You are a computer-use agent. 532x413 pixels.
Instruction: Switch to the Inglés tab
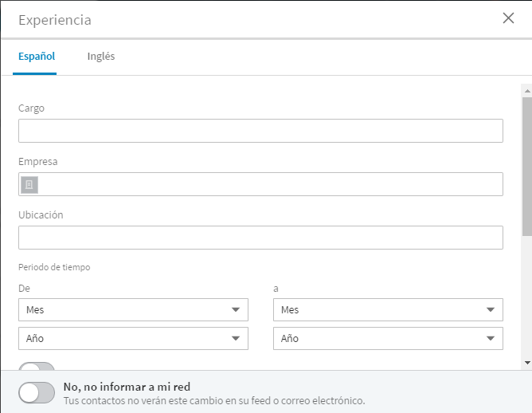[101, 56]
